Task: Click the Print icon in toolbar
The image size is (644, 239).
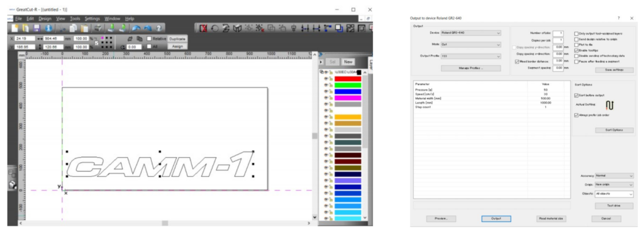Action: 97,28
